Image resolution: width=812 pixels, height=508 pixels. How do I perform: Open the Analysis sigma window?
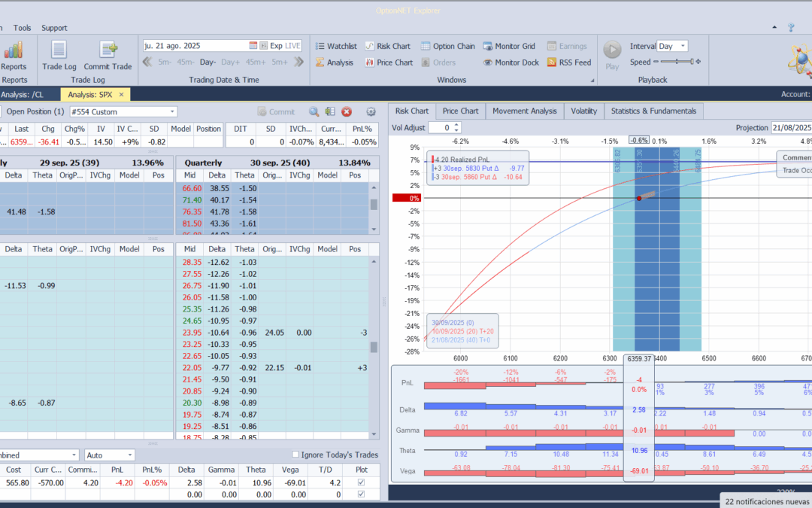(334, 62)
